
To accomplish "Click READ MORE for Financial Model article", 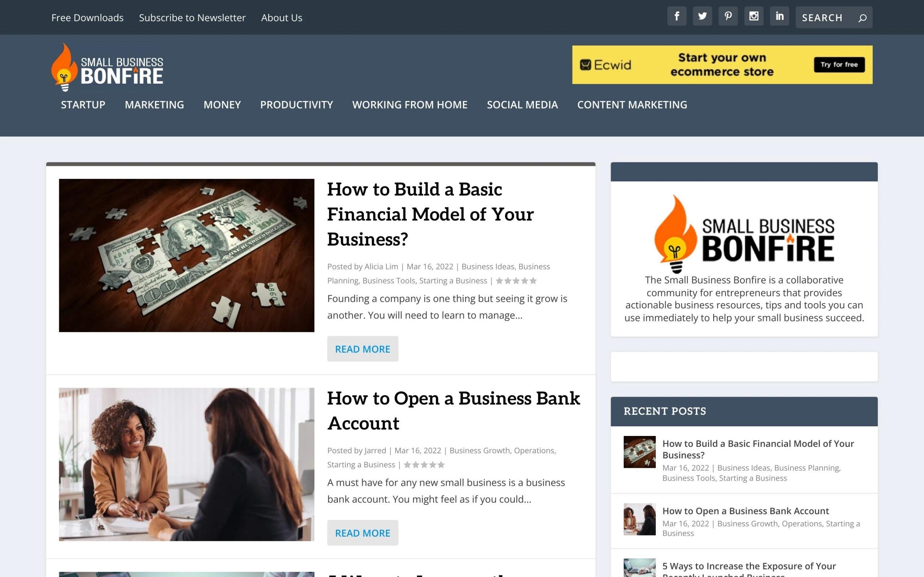I will [x=362, y=349].
